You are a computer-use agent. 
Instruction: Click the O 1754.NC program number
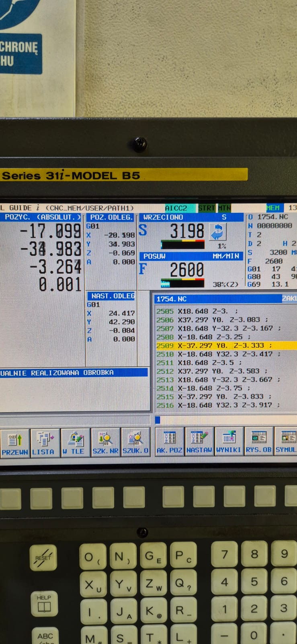click(x=268, y=217)
